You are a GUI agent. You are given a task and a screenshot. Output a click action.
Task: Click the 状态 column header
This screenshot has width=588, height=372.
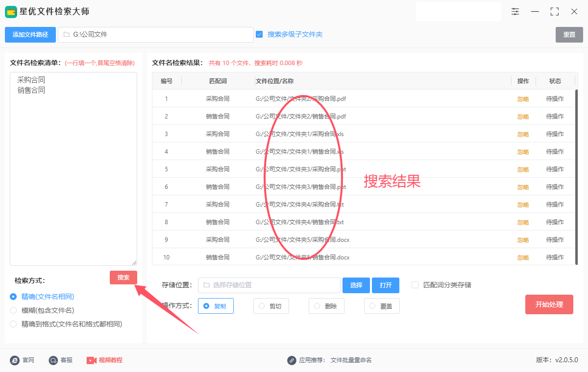pyautogui.click(x=555, y=81)
